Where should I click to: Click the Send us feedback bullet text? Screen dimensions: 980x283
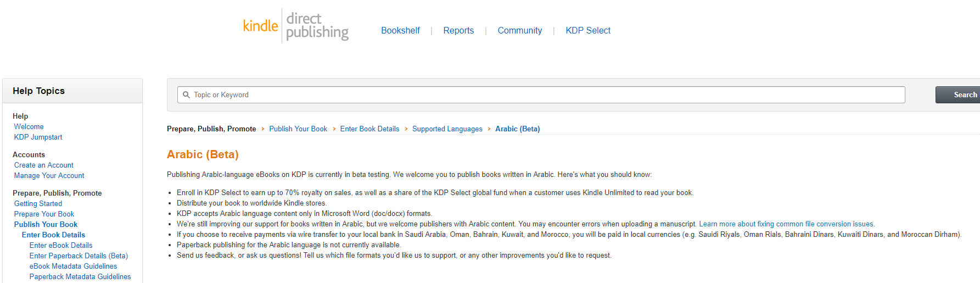[394, 255]
